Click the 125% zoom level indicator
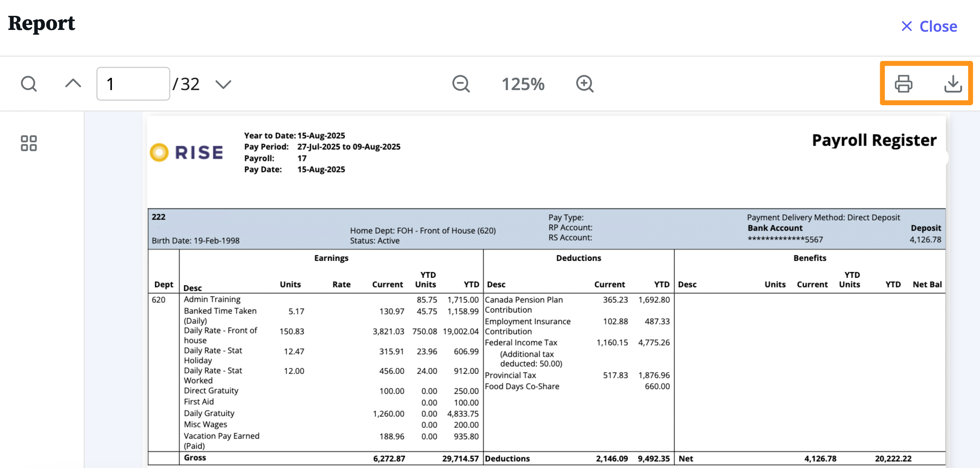 523,84
